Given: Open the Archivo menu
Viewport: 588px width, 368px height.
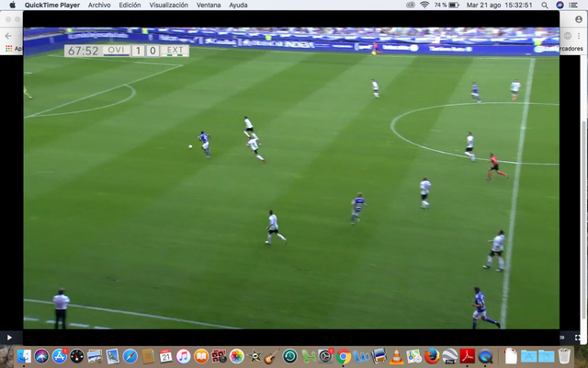Looking at the screenshot, I should tap(99, 5).
